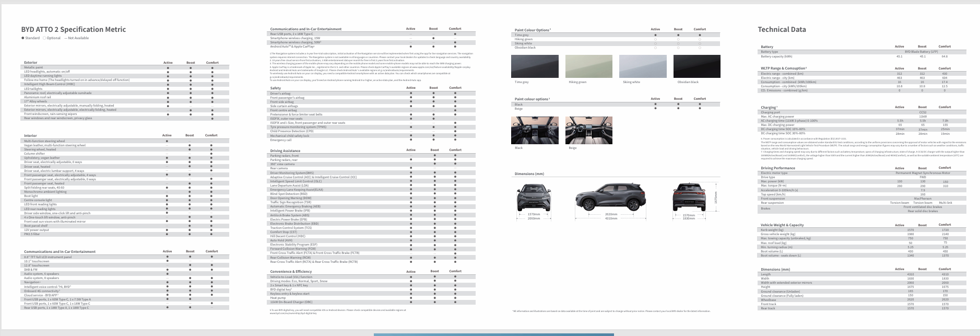Click the 'Multi-function steering wheel' row
Image resolution: width=980 pixels, height=336 pixels.
(x=126, y=141)
